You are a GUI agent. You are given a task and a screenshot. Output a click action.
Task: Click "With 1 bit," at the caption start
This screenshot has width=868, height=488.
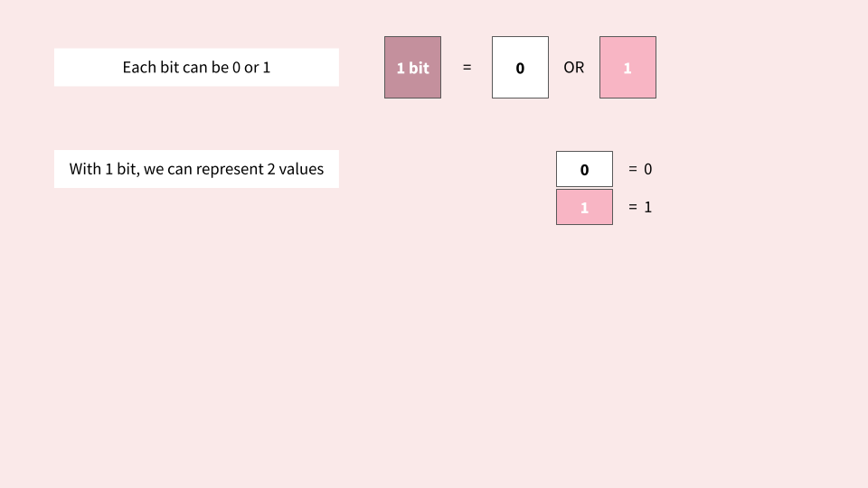(x=105, y=169)
